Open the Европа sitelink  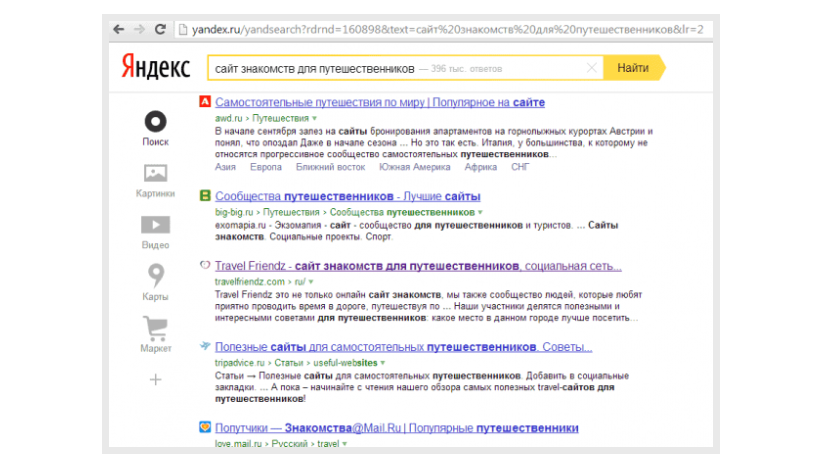[266, 167]
